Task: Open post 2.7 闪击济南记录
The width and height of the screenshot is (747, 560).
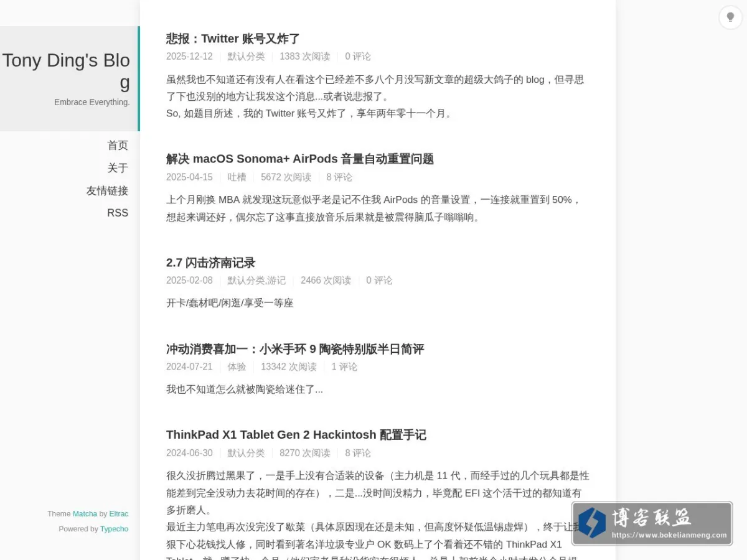Action: tap(210, 263)
